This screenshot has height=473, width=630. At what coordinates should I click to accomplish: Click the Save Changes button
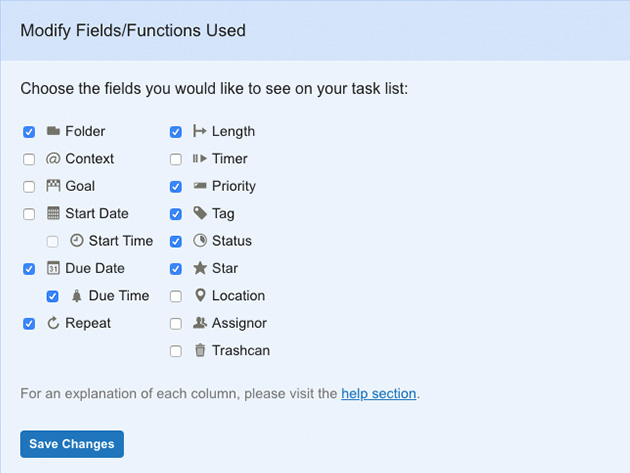pyautogui.click(x=72, y=444)
